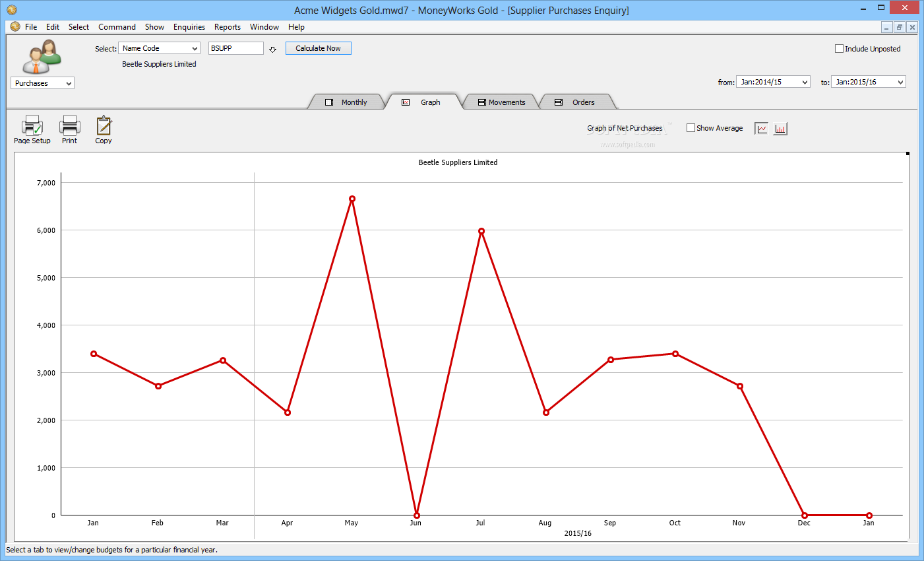Click the Jul data point on the graph
Image resolution: width=924 pixels, height=561 pixels.
click(481, 231)
